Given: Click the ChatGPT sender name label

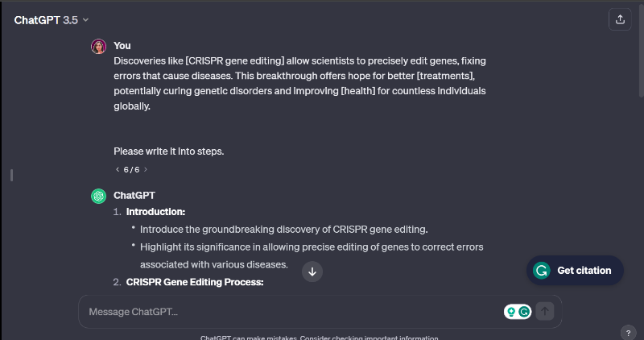Looking at the screenshot, I should (x=134, y=195).
